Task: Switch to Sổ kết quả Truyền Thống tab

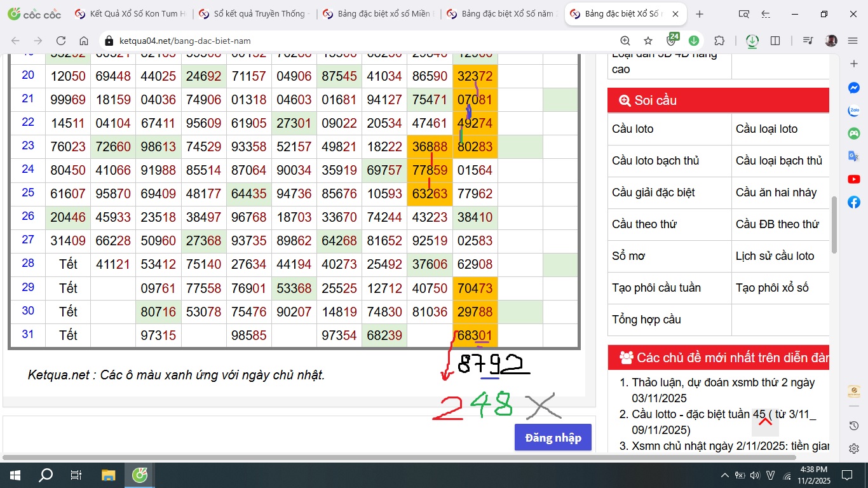Action: pos(255,14)
